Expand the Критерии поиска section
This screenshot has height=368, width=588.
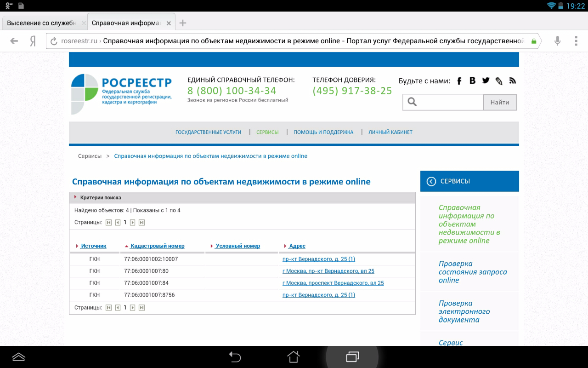[100, 197]
